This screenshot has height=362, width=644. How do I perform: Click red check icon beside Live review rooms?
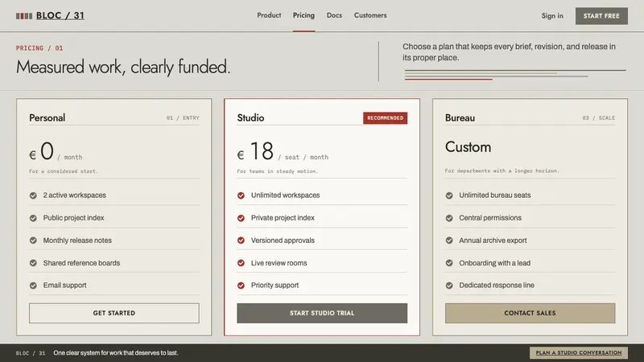[241, 263]
